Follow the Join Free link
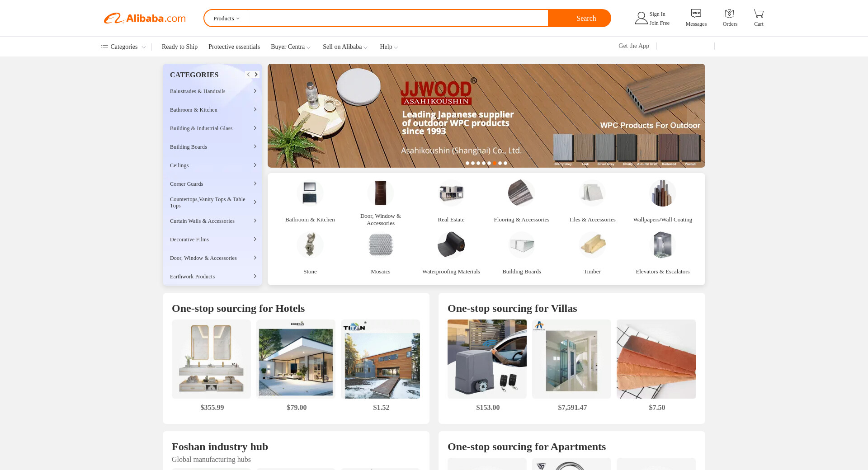 tap(660, 23)
